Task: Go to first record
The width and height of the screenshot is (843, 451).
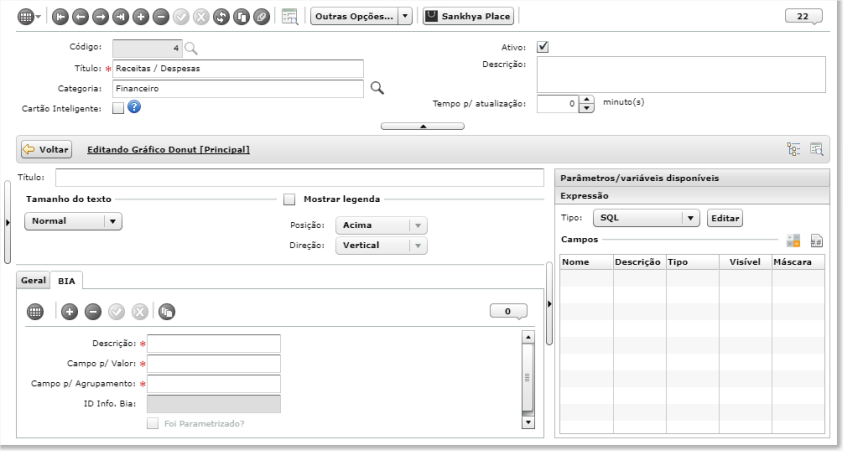Action: 60,17
